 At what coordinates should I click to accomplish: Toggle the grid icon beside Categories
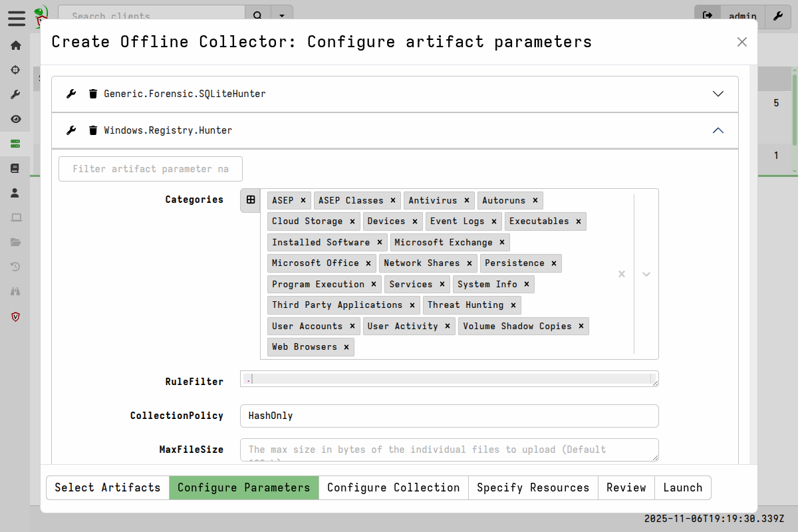[250, 199]
